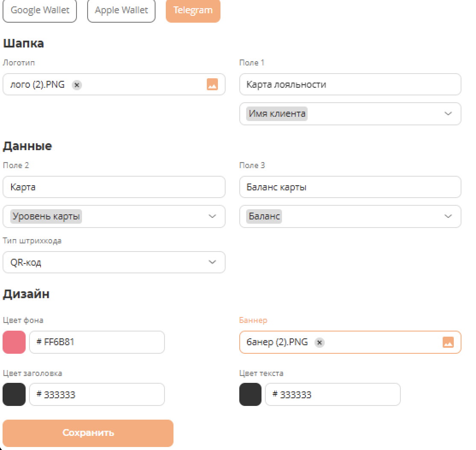Switch to the Google Wallet tab
This screenshot has height=450, width=476.
pos(40,11)
